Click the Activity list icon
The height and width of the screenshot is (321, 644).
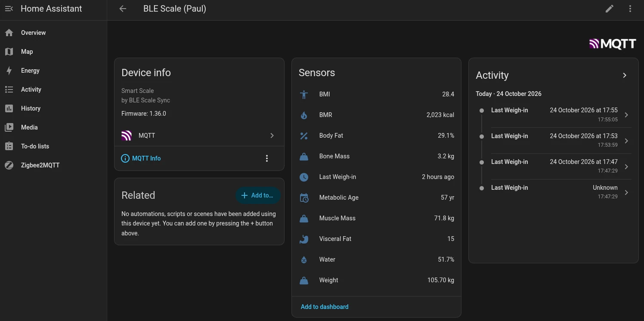click(9, 90)
